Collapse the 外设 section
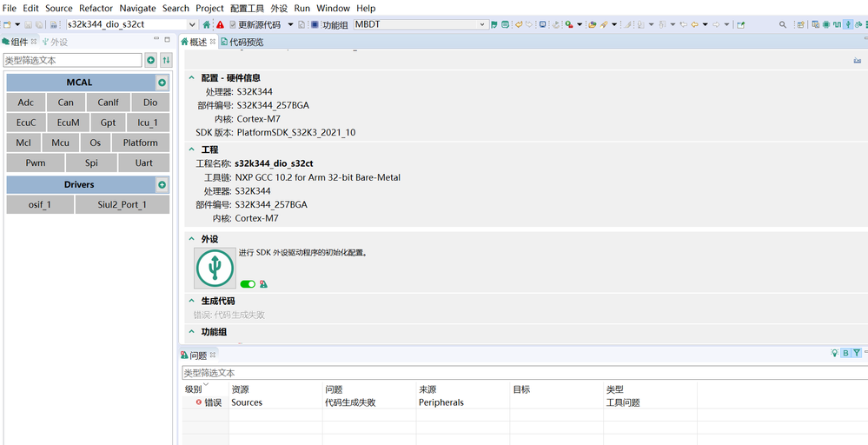Viewport: 868px width, 445px height. click(191, 239)
